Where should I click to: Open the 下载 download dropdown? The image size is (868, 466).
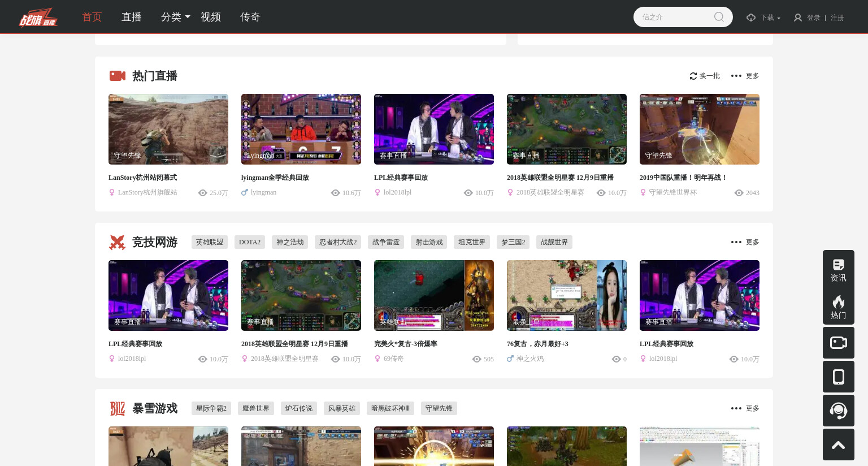pos(770,18)
